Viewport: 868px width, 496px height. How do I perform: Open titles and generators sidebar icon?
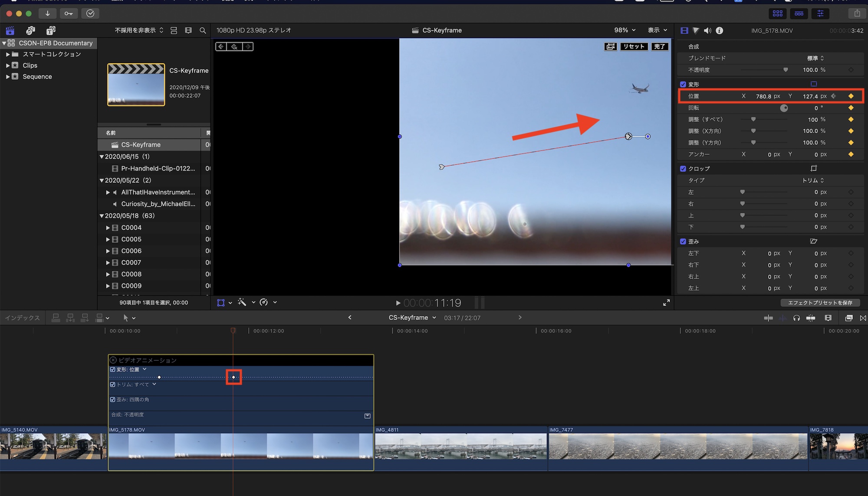(x=51, y=30)
